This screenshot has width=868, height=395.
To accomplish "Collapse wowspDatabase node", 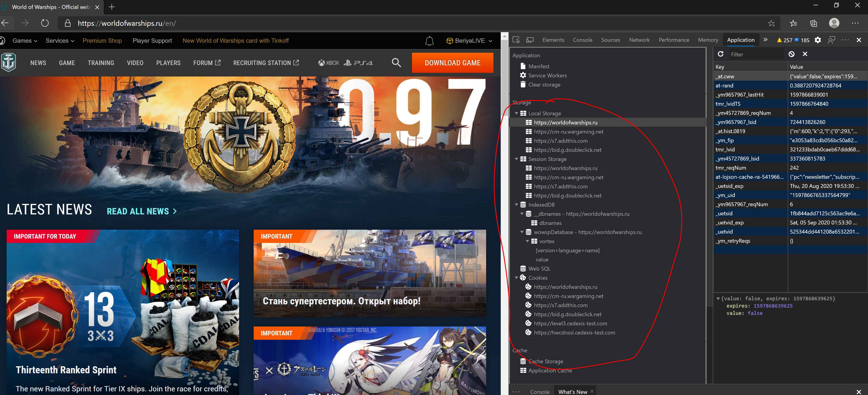I will point(522,232).
